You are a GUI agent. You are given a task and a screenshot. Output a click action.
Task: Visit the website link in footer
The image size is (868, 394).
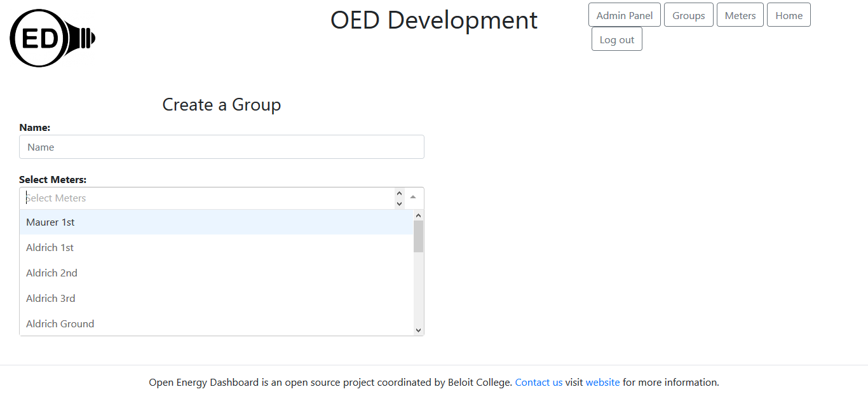[x=602, y=382]
